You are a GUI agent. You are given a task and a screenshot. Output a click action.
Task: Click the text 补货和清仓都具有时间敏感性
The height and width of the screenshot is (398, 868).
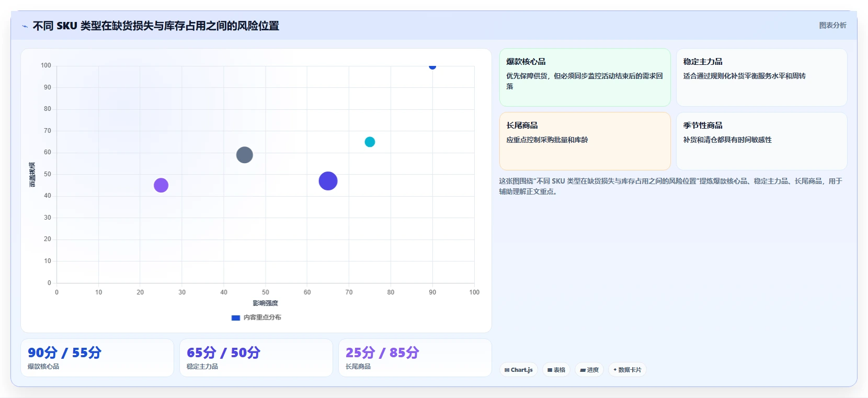click(x=727, y=140)
